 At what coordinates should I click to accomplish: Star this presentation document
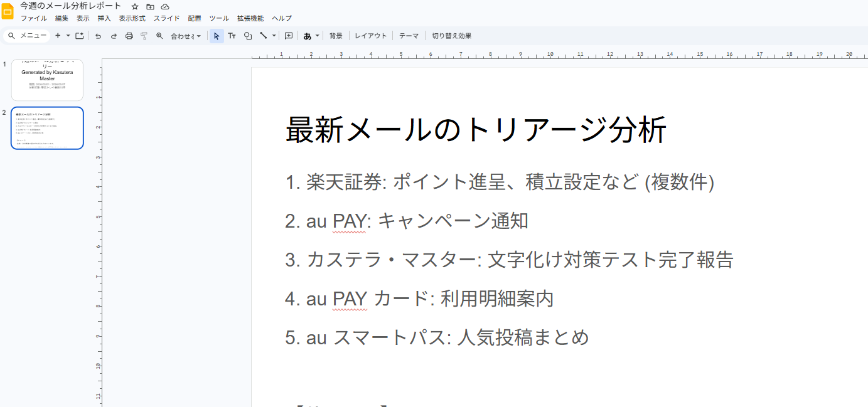click(134, 6)
